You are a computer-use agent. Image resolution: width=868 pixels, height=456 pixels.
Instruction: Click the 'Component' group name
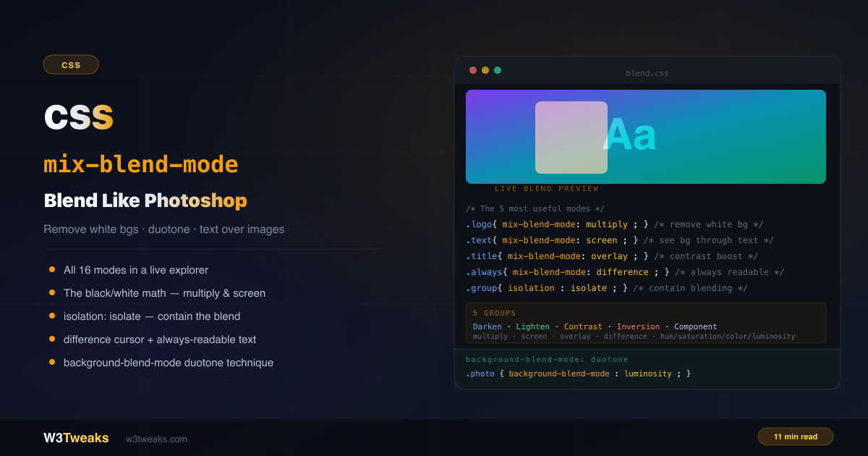696,326
